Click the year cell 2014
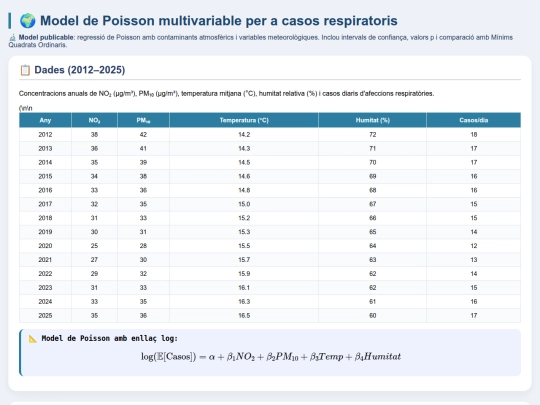 [x=45, y=163]
